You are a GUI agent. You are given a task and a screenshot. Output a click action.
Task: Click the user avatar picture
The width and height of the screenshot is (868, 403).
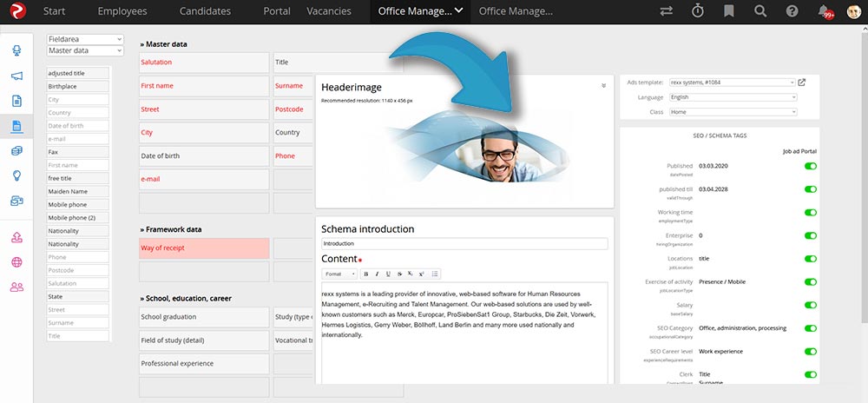click(x=853, y=11)
